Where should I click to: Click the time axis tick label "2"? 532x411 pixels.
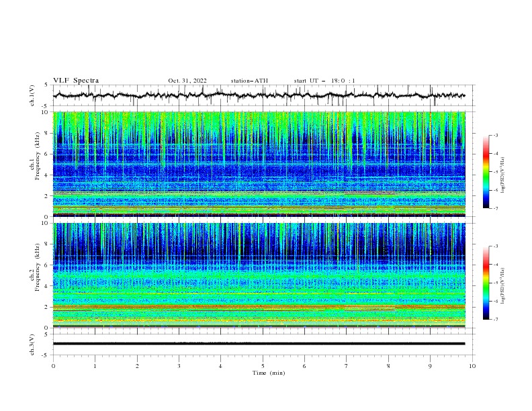coord(137,366)
